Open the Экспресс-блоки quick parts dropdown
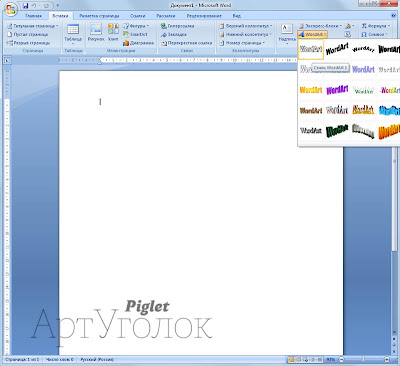 pyautogui.click(x=320, y=26)
